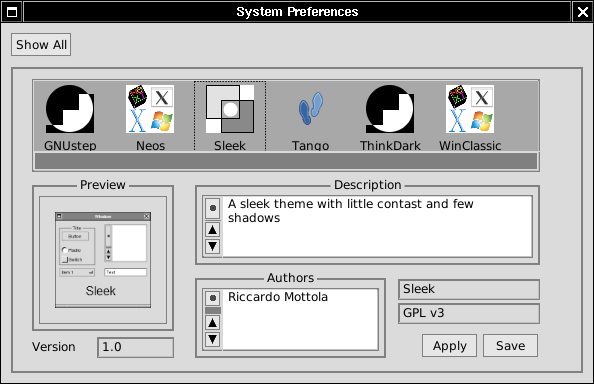
Task: Apply the selected Sleek theme
Action: coord(449,346)
